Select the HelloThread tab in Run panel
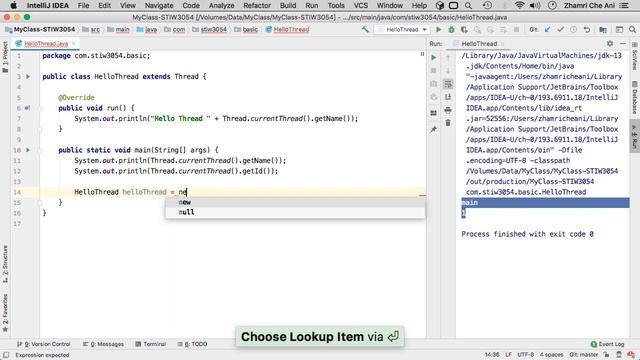This screenshot has width=640, height=360. pos(479,44)
